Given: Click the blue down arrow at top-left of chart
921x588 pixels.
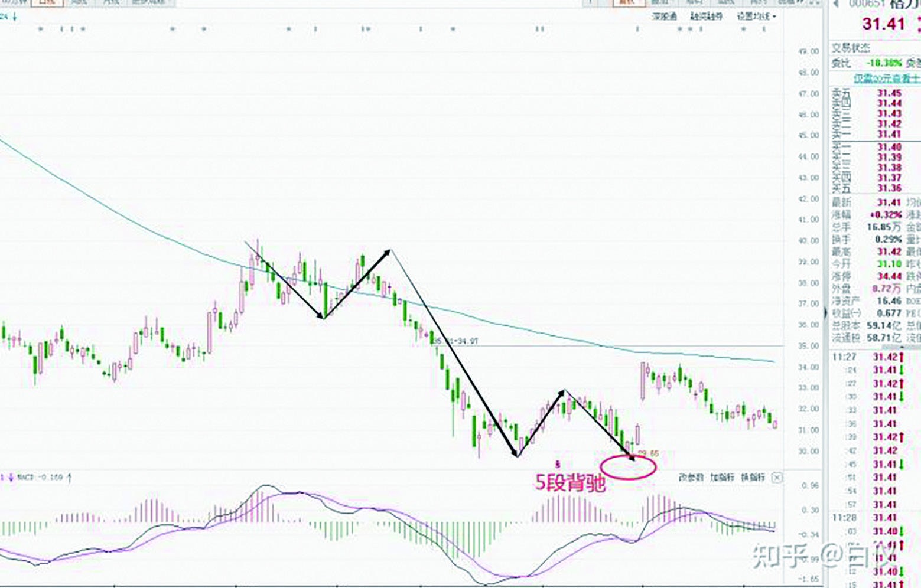Looking at the screenshot, I should pos(15,17).
